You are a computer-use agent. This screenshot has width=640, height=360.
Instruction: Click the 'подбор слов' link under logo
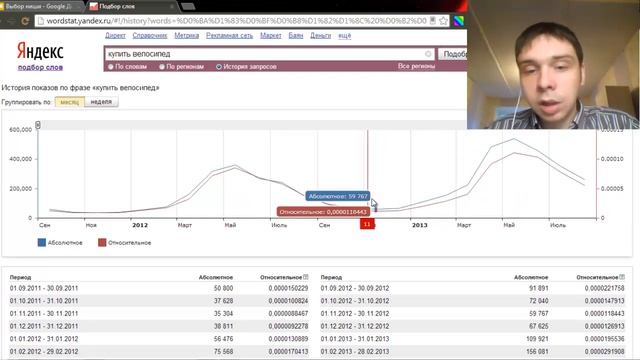pyautogui.click(x=40, y=67)
